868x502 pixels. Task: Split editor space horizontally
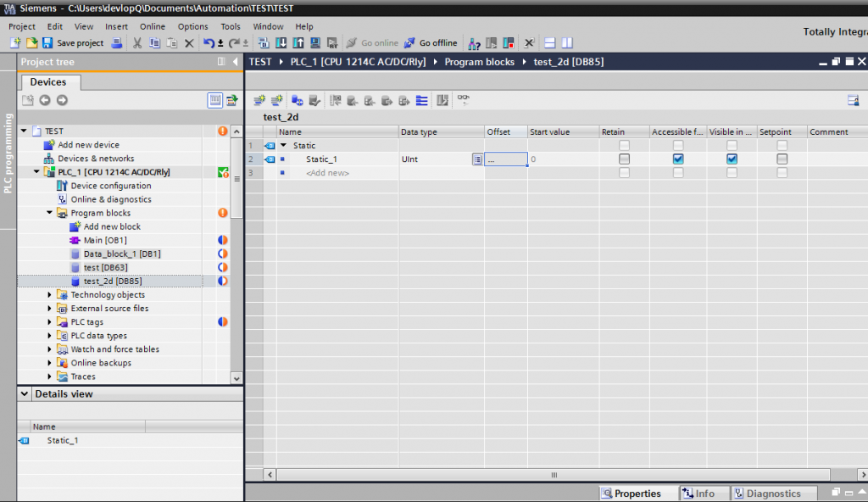coord(549,42)
